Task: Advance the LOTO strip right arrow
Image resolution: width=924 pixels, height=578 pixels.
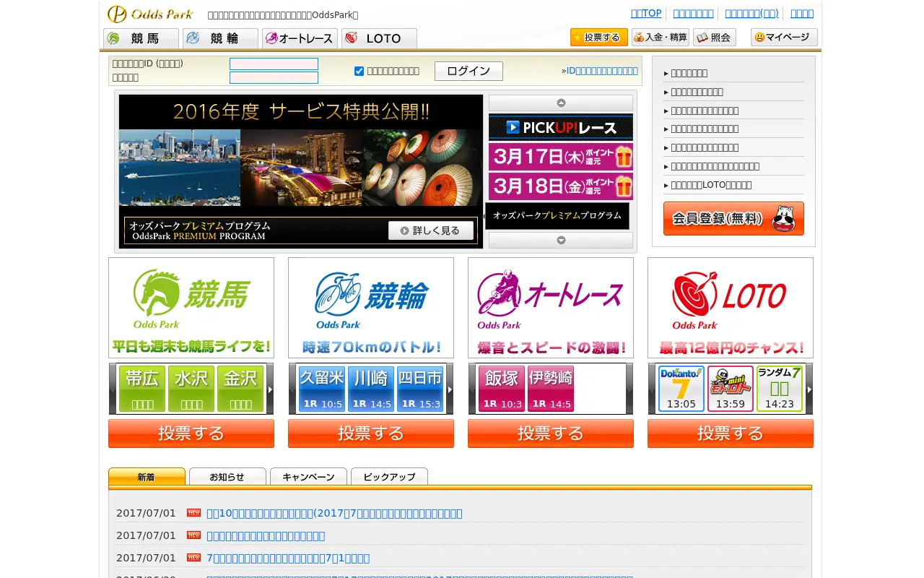Action: tap(809, 389)
